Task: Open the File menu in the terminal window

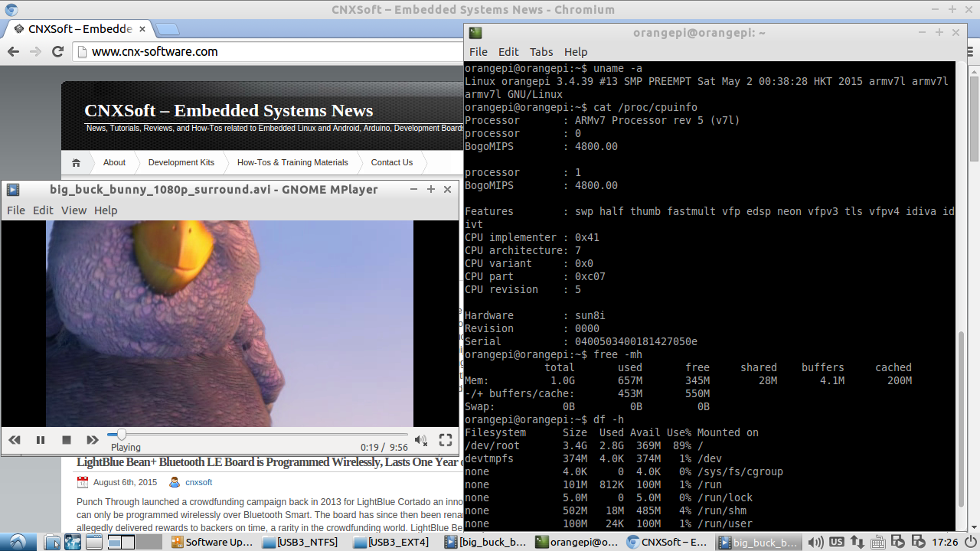Action: point(479,52)
